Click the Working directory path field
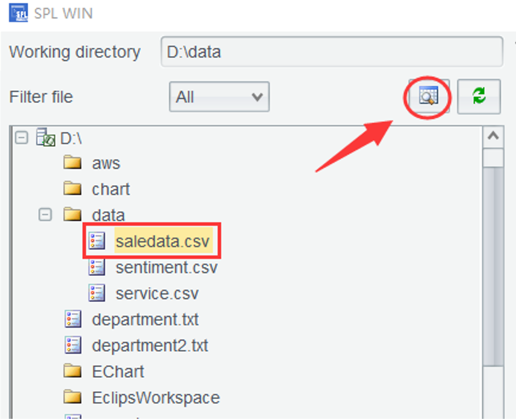The image size is (516, 420). point(331,52)
